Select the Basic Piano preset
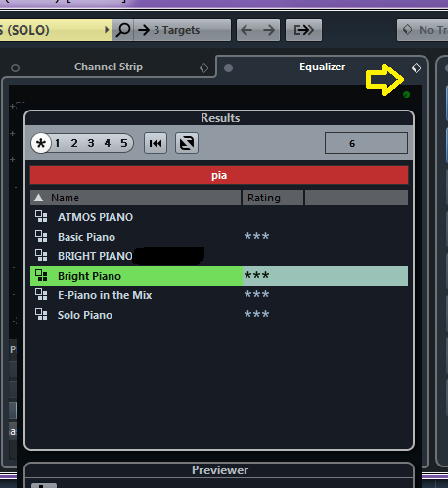This screenshot has width=448, height=488. pos(219,237)
